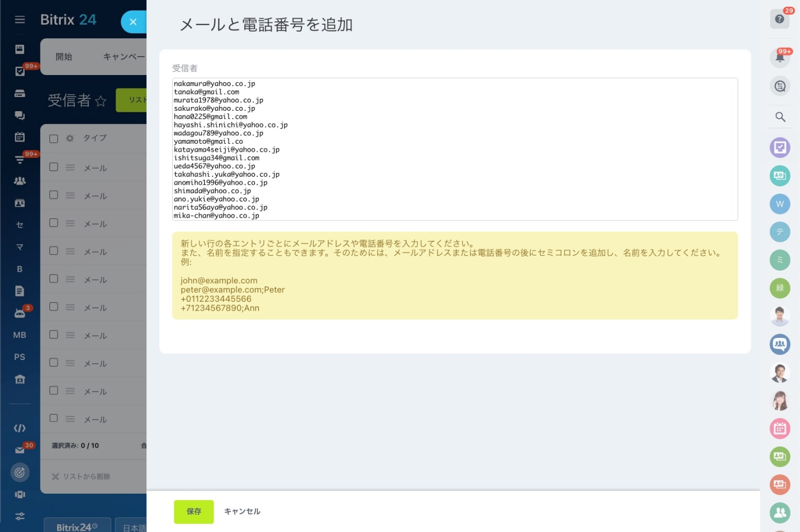Open the MB item in left sidebar
This screenshot has height=532, width=800.
pos(20,335)
